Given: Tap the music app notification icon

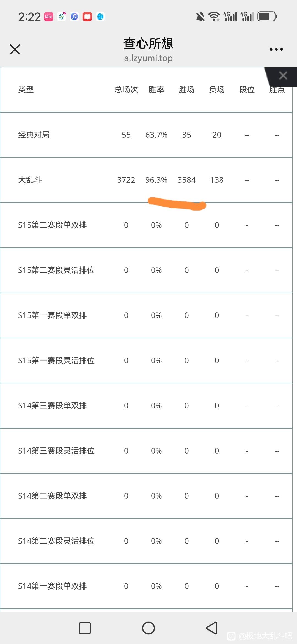Looking at the screenshot, I should (x=74, y=17).
